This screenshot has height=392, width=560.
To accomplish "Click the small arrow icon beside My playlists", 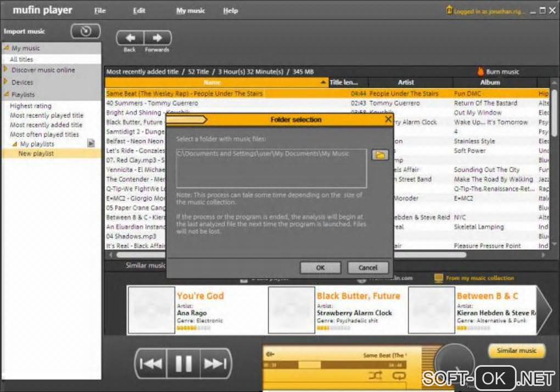I will pyautogui.click(x=91, y=143).
